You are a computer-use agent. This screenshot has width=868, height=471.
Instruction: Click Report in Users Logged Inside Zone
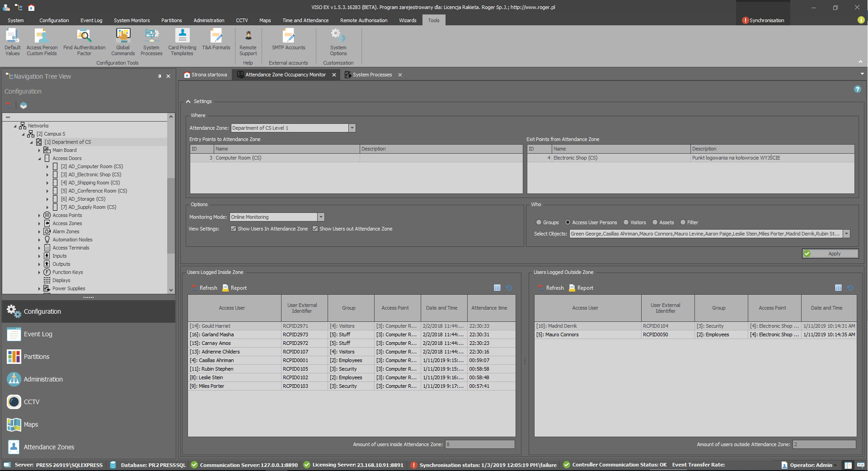pyautogui.click(x=235, y=288)
